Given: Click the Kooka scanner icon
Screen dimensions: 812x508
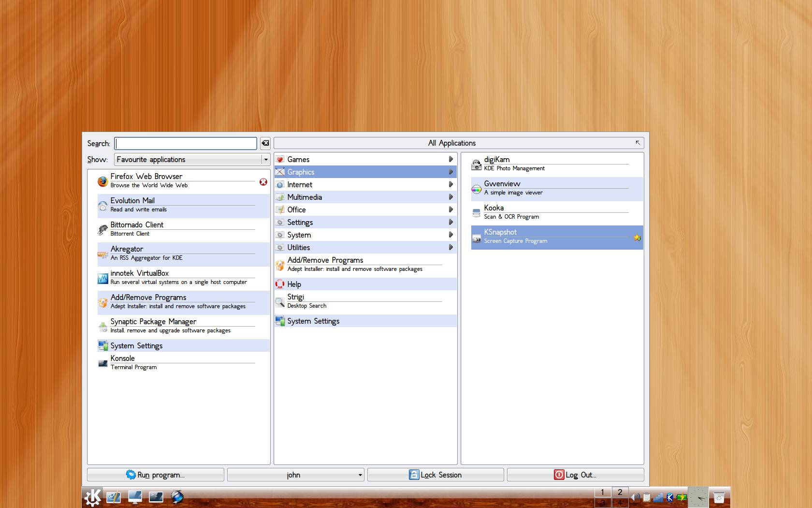Looking at the screenshot, I should click(x=477, y=213).
